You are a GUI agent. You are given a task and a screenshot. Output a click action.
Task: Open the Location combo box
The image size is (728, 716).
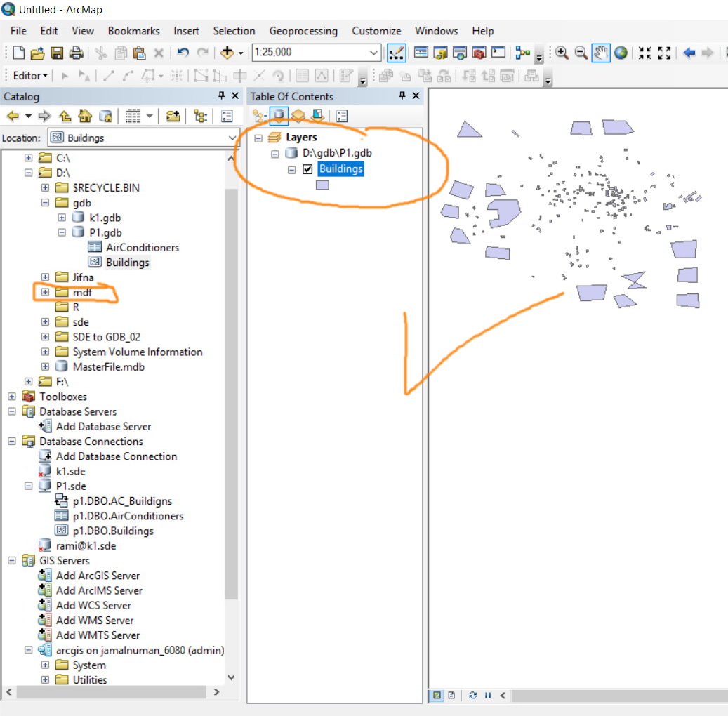click(144, 138)
